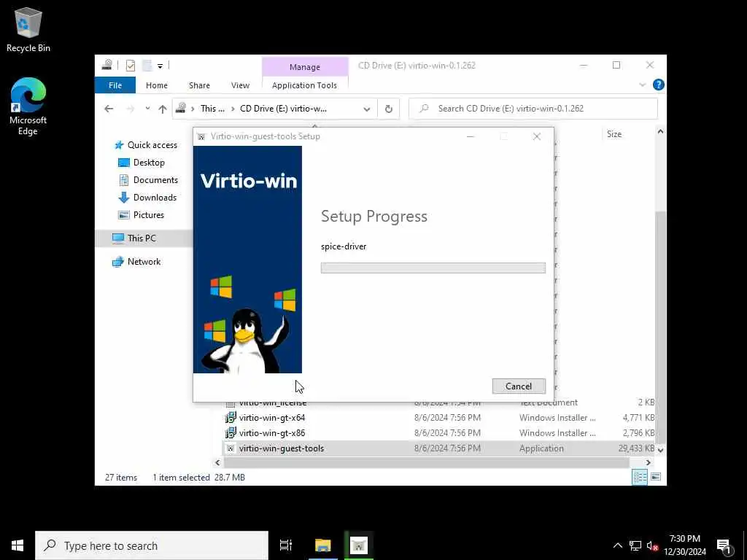Open the notification center icon
The height and width of the screenshot is (560, 747).
pos(724,545)
